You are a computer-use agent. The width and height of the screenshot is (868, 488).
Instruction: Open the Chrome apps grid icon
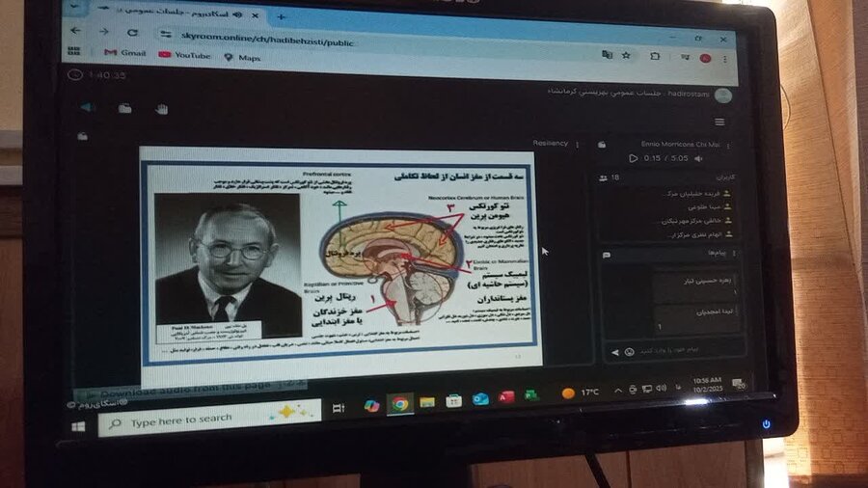click(x=73, y=51)
